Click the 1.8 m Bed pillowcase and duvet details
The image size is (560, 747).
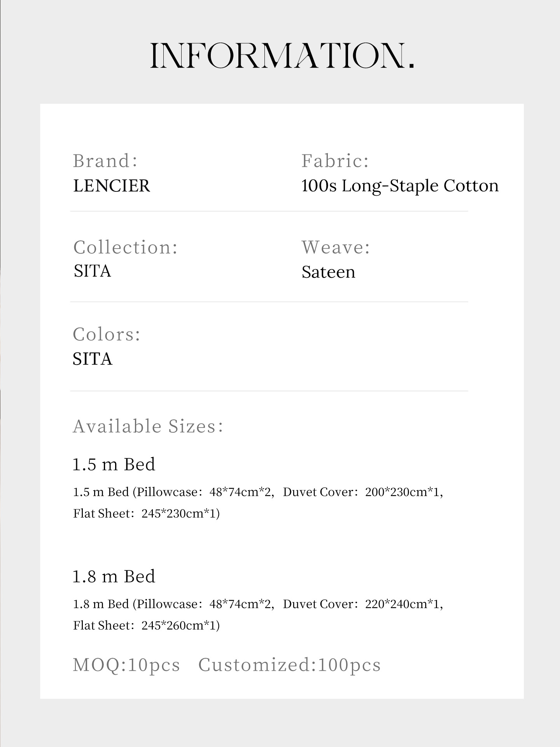tap(258, 604)
